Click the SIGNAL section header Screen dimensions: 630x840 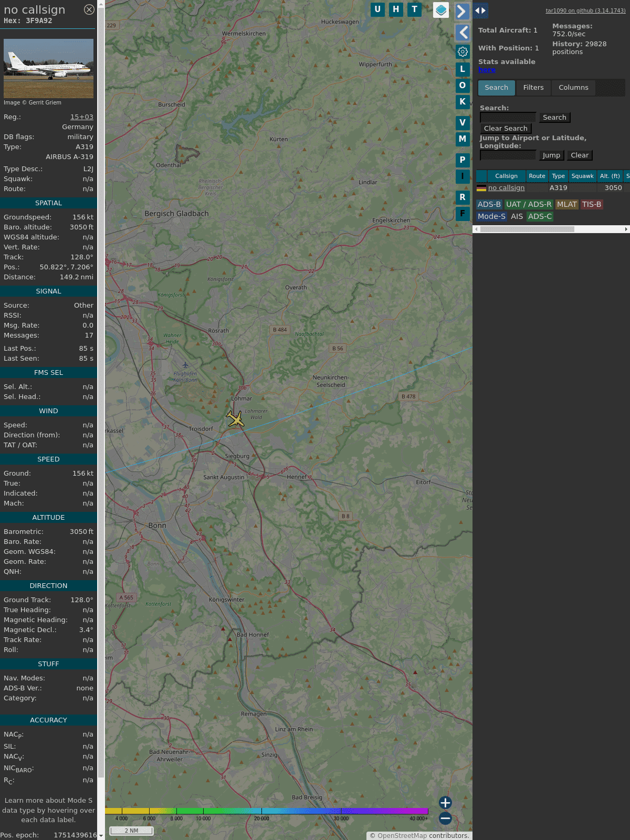pos(48,291)
